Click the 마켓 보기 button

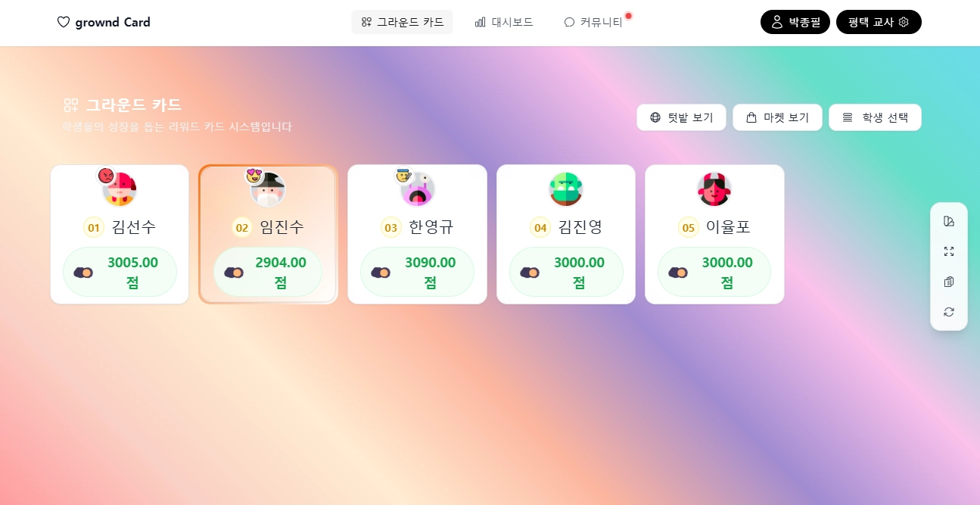pyautogui.click(x=777, y=117)
